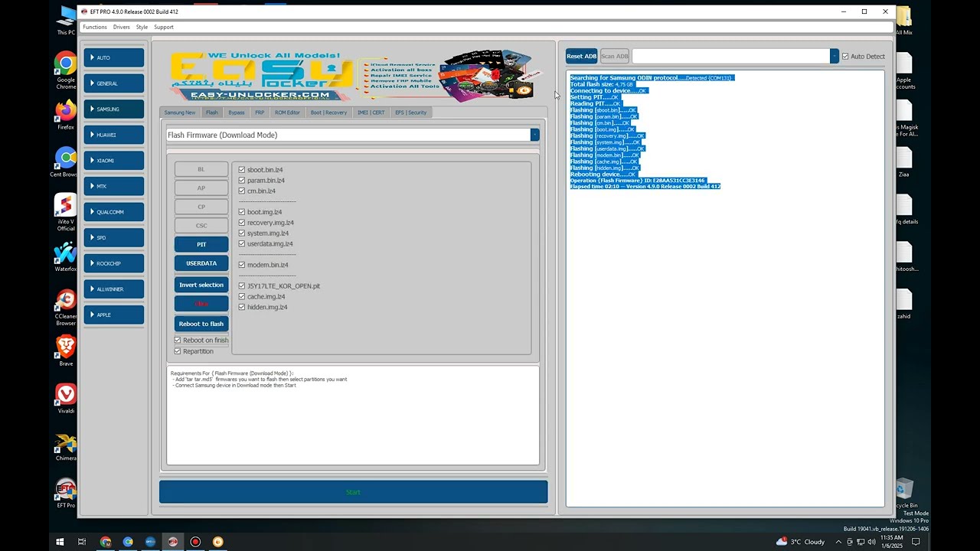
Task: Uncheck sboot.bin.lz4 partition
Action: click(242, 170)
